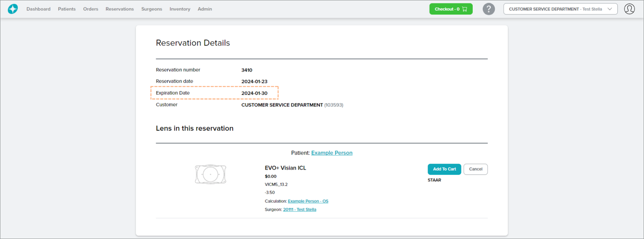The width and height of the screenshot is (644, 239).
Task: Open the Example Person - OS calculation link
Action: click(308, 201)
